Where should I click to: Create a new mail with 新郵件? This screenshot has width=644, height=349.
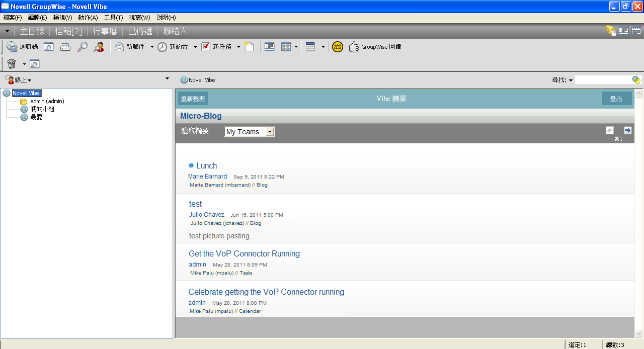(x=130, y=47)
